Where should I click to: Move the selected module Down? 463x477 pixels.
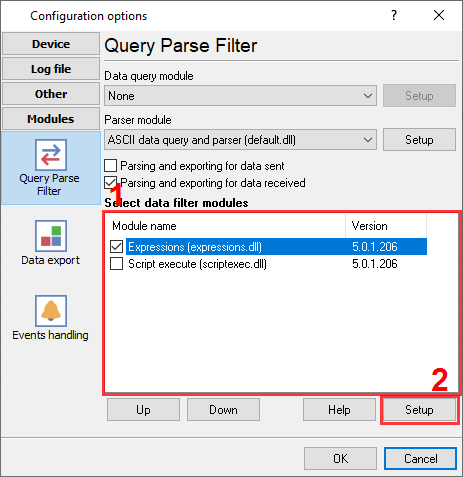click(x=223, y=410)
